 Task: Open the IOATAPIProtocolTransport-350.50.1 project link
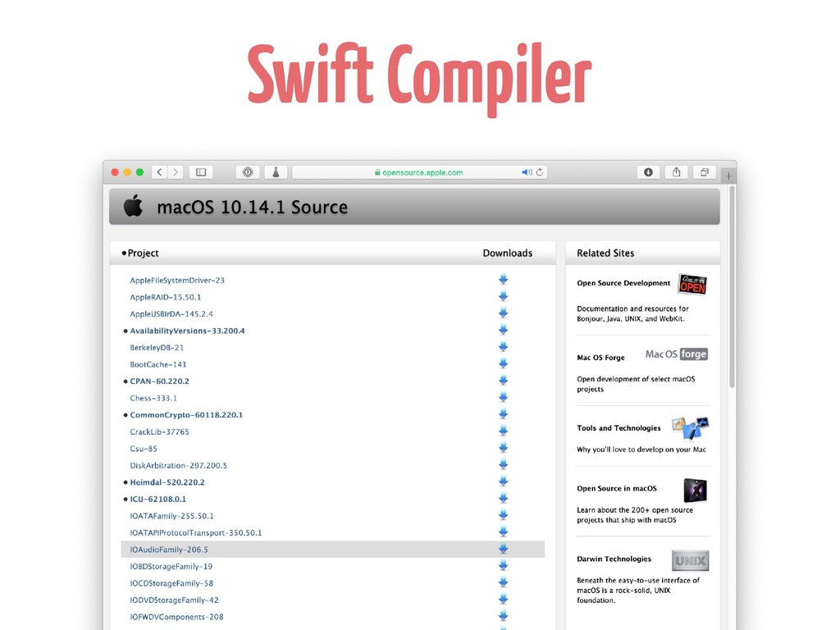195,532
